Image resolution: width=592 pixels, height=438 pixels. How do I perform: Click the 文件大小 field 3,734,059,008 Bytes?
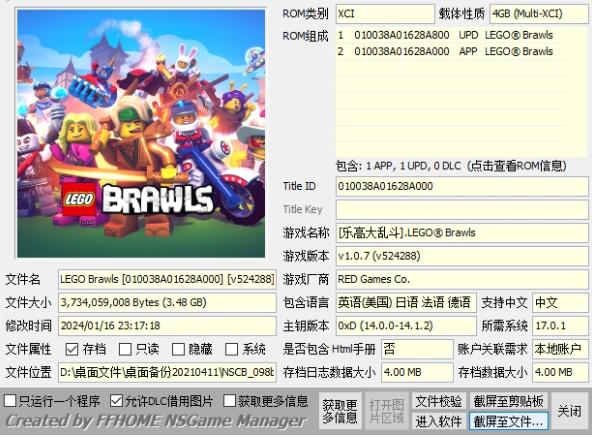(x=167, y=303)
